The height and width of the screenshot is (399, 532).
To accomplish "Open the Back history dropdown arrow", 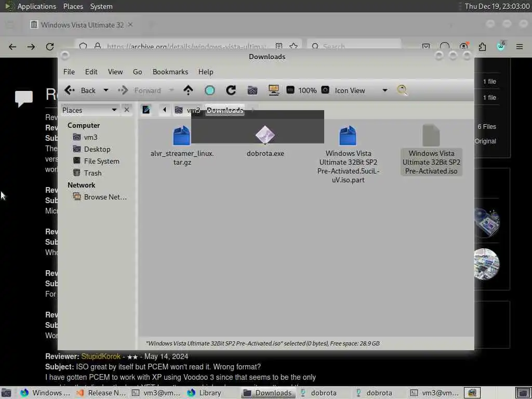I will pos(106,90).
